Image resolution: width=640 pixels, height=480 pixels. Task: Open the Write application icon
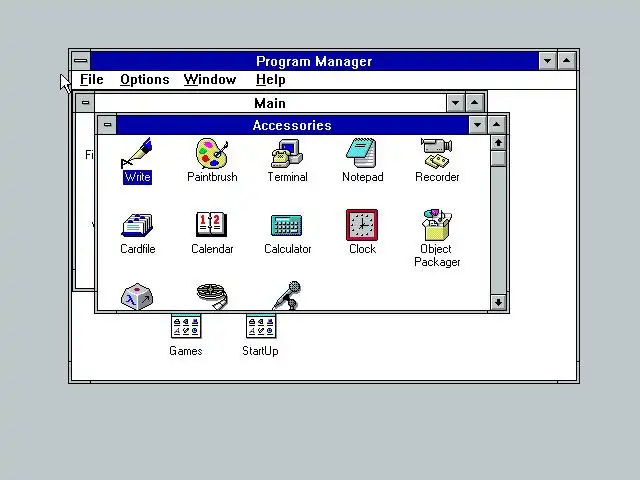tap(137, 153)
